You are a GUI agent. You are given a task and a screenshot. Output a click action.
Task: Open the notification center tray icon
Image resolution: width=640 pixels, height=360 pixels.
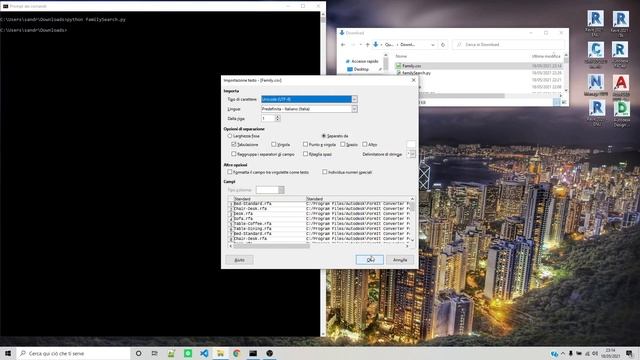pos(629,353)
